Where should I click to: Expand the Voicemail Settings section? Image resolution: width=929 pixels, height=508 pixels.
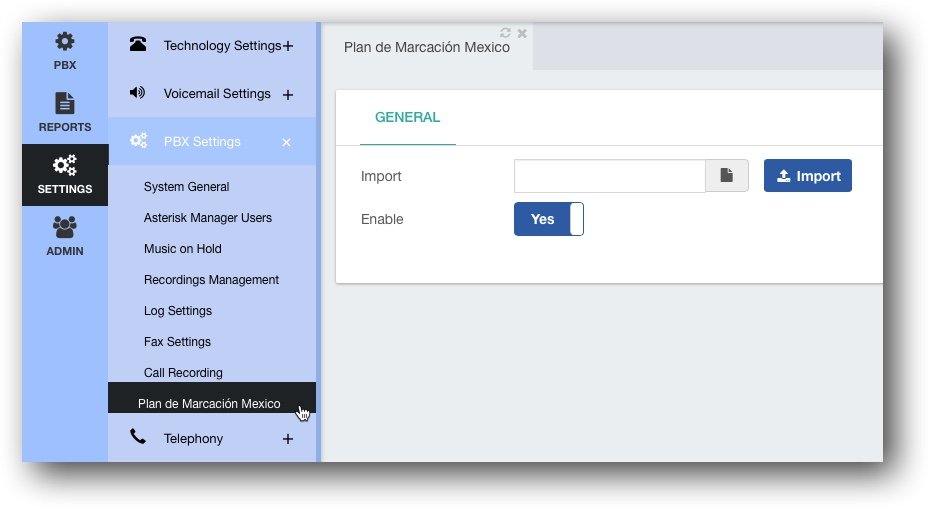pyautogui.click(x=288, y=95)
